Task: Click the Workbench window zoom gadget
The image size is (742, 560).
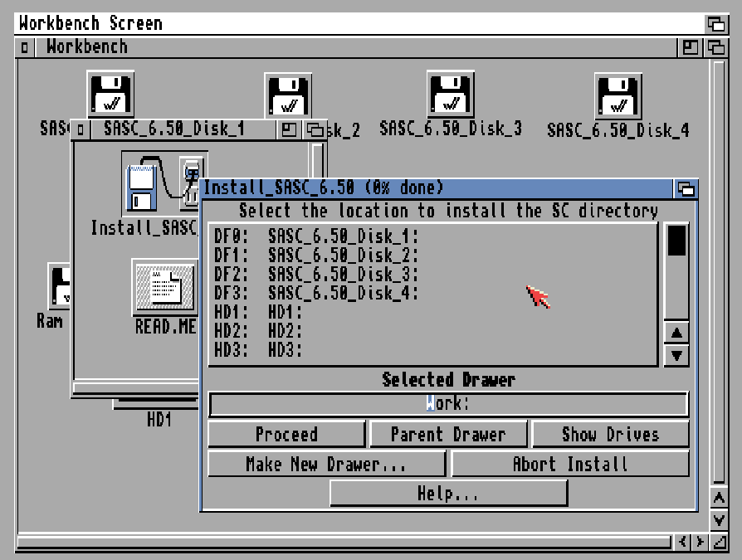Action: click(x=691, y=47)
